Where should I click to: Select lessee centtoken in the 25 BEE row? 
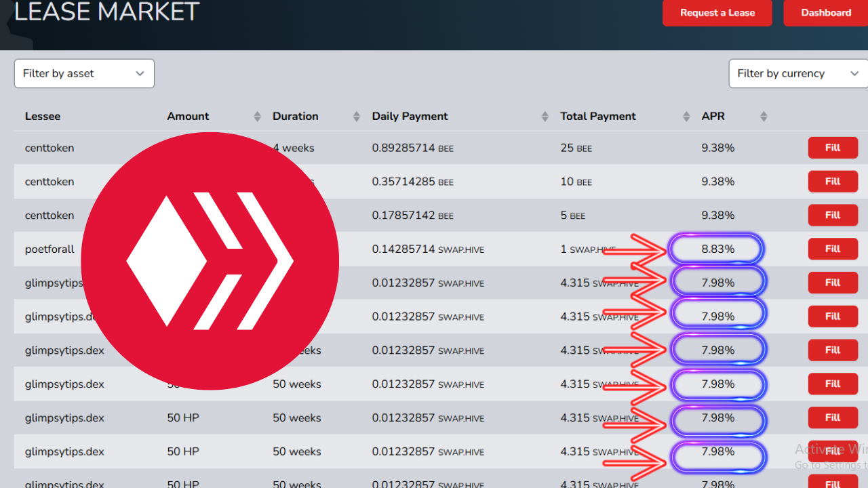click(50, 148)
